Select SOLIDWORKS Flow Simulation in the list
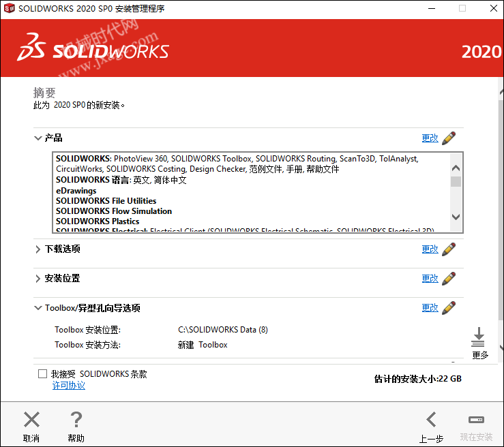This screenshot has width=504, height=447. click(114, 211)
